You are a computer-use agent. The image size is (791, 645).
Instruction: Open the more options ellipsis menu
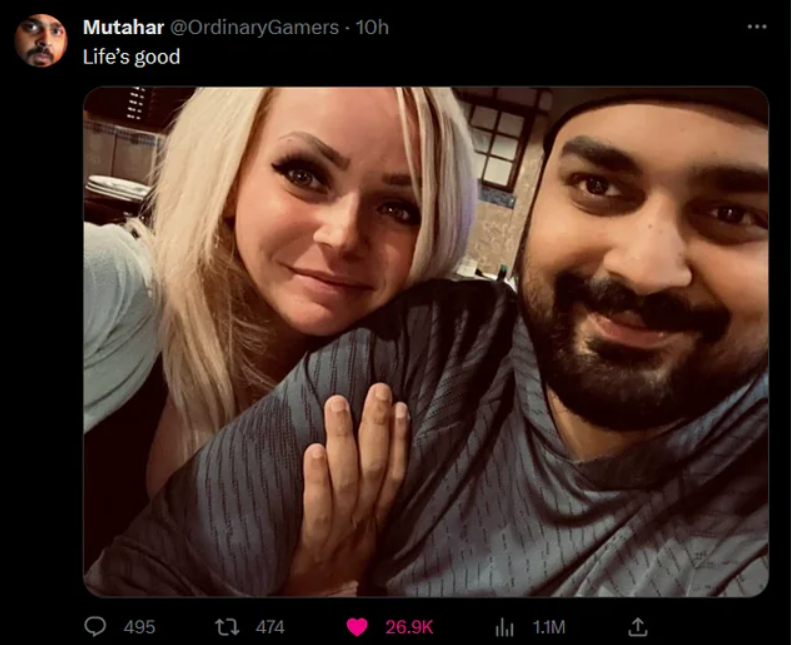coord(757,27)
